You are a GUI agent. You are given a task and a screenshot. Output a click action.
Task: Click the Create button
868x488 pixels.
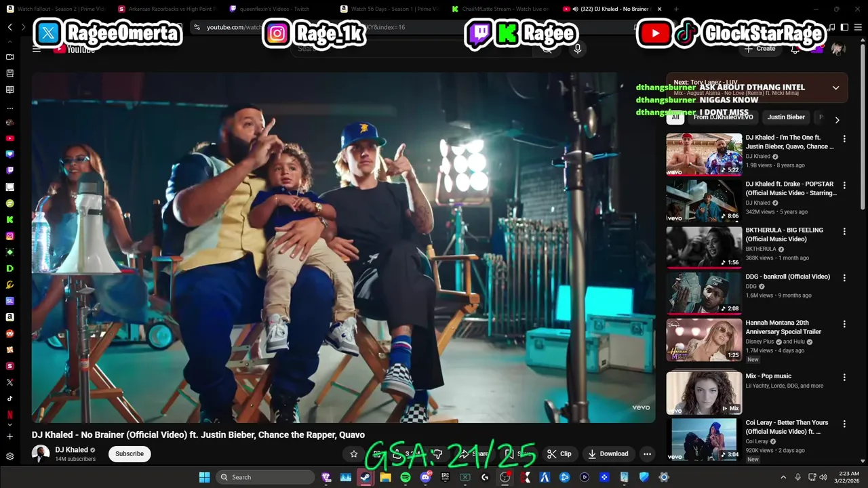[x=760, y=49]
